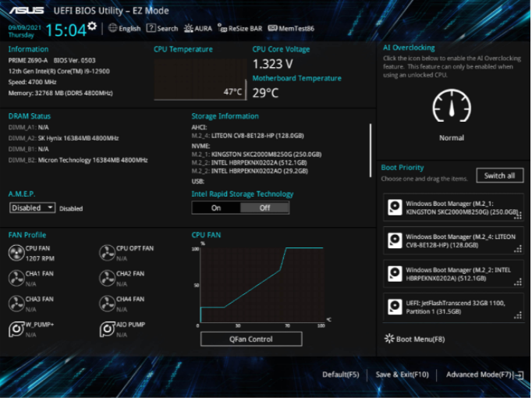Select JetFlashTranscend UEFI boot disk icon

395,307
